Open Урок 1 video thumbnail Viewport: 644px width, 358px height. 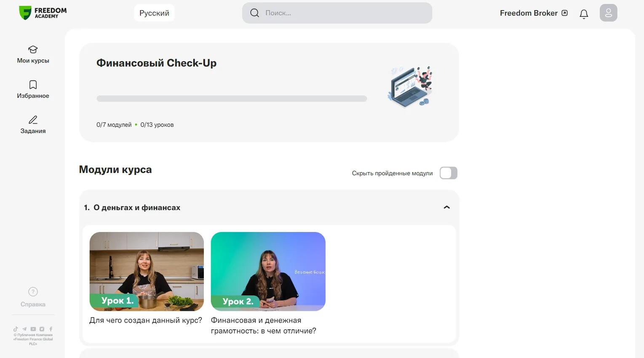tap(147, 271)
